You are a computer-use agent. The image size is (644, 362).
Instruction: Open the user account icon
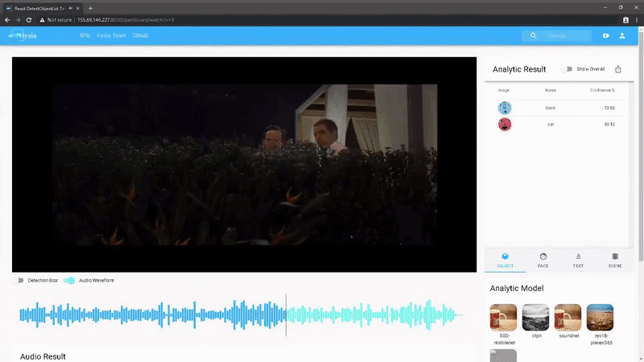(x=622, y=35)
